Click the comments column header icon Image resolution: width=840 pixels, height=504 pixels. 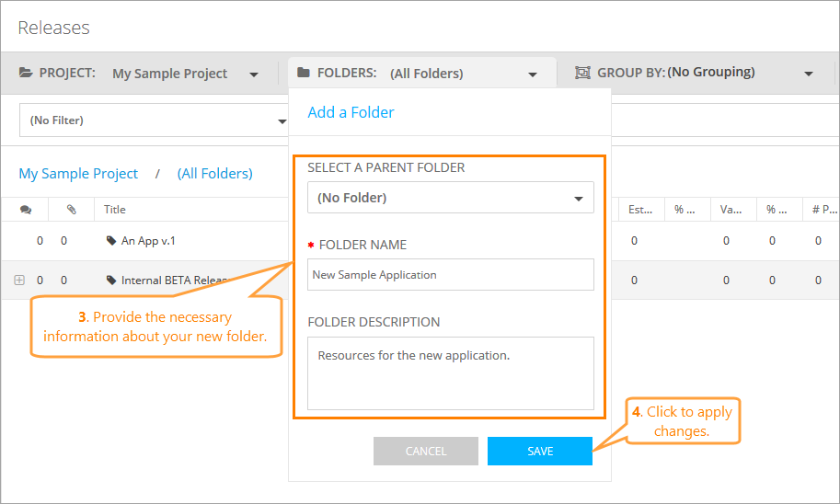pos(25,210)
